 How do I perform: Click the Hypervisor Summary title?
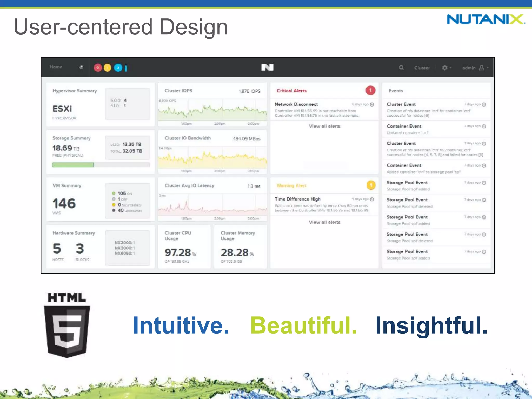pyautogui.click(x=75, y=91)
